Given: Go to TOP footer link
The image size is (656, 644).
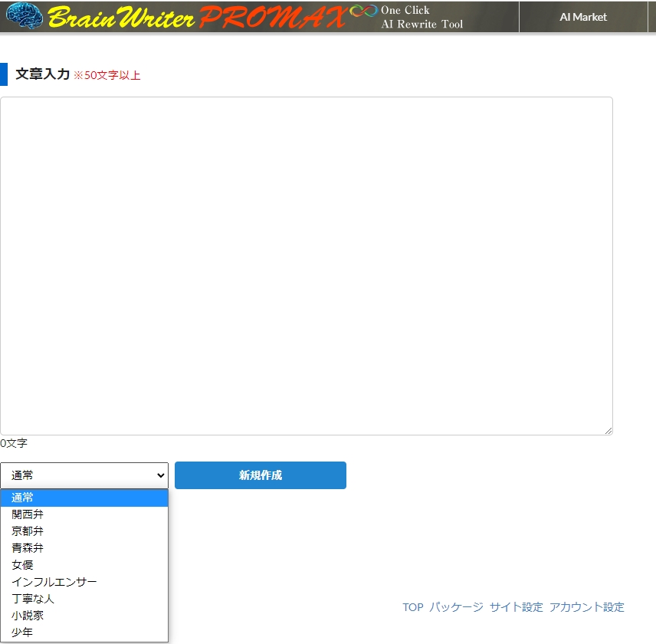Looking at the screenshot, I should pyautogui.click(x=412, y=607).
